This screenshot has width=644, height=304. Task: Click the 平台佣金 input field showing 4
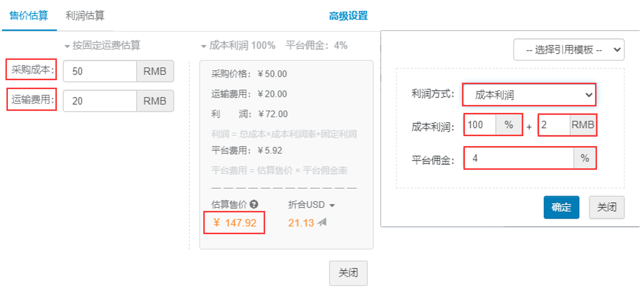point(519,158)
